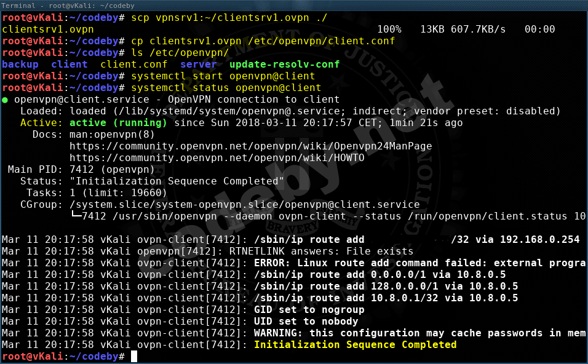Click the CGroup path '/system.slice/system-openvpn.slice/openvpn@client.service'
This screenshot has height=364, width=588.
pos(245,205)
